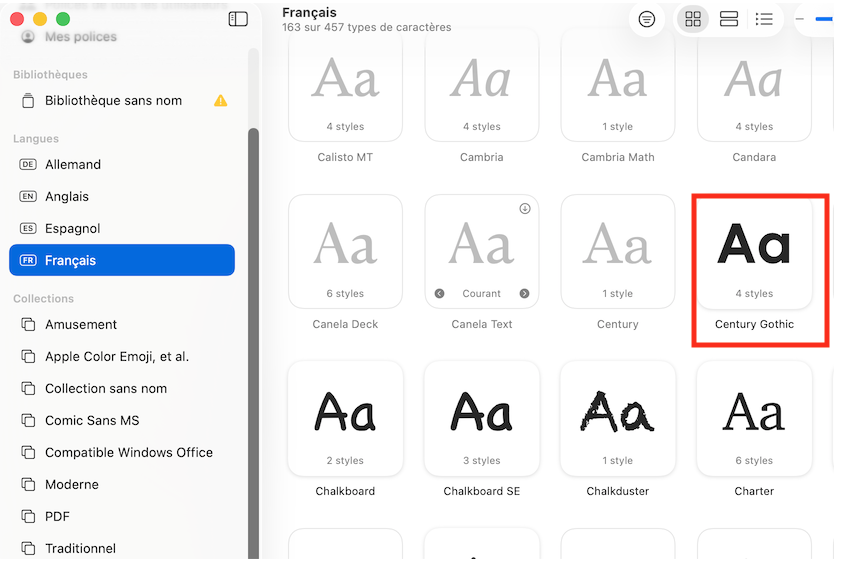Select the Century Gothic font card

click(754, 252)
